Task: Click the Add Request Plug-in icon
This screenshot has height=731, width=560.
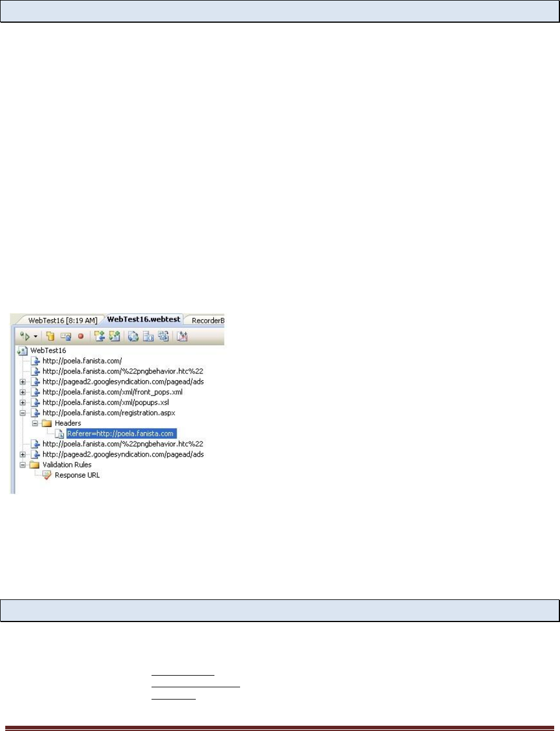Action: [115, 336]
